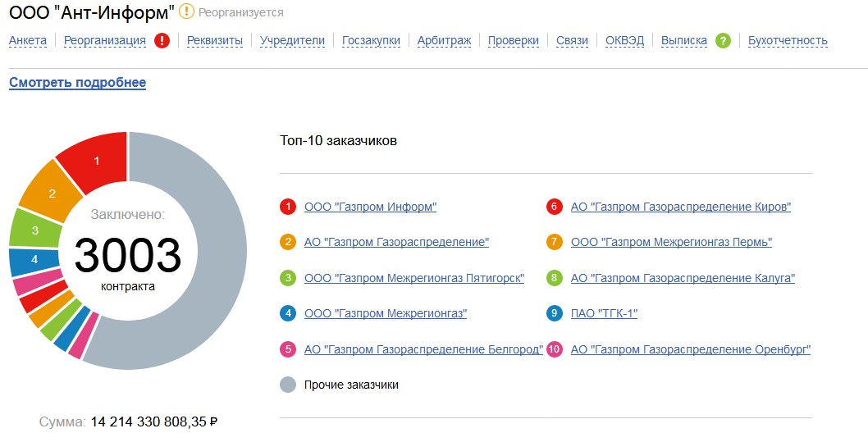Click legend marker 5 for Газораспределение Белгород
Screen dimensions: 868x442
pyautogui.click(x=288, y=349)
